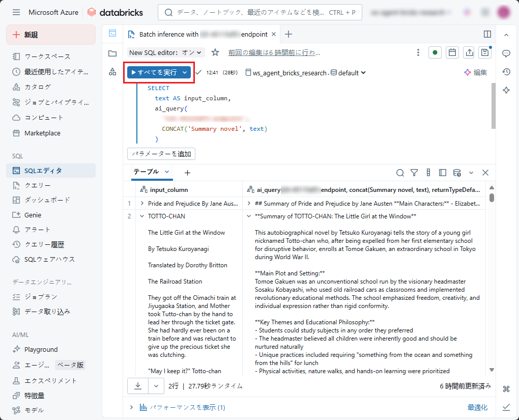Open the default schema dropdown
The width and height of the screenshot is (519, 420).
point(349,73)
